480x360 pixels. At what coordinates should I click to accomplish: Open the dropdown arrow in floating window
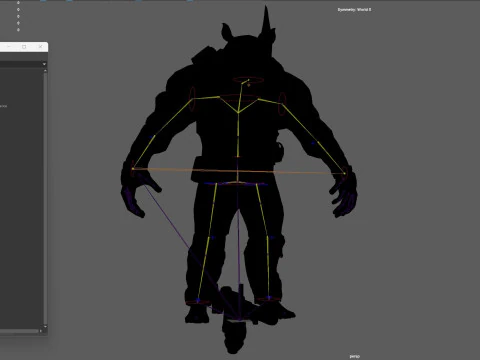tap(44, 64)
